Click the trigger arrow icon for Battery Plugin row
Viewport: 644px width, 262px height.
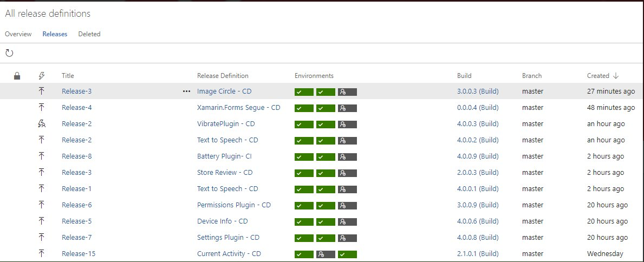(x=41, y=156)
